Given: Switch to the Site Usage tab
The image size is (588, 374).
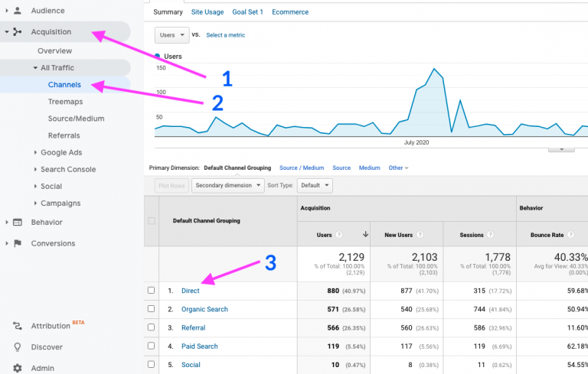Looking at the screenshot, I should click(207, 12).
